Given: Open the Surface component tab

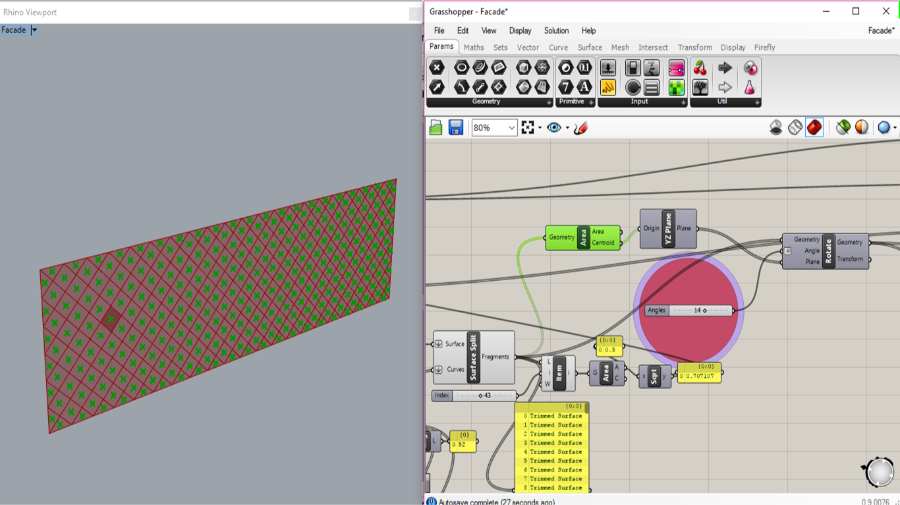Looking at the screenshot, I should tap(589, 47).
